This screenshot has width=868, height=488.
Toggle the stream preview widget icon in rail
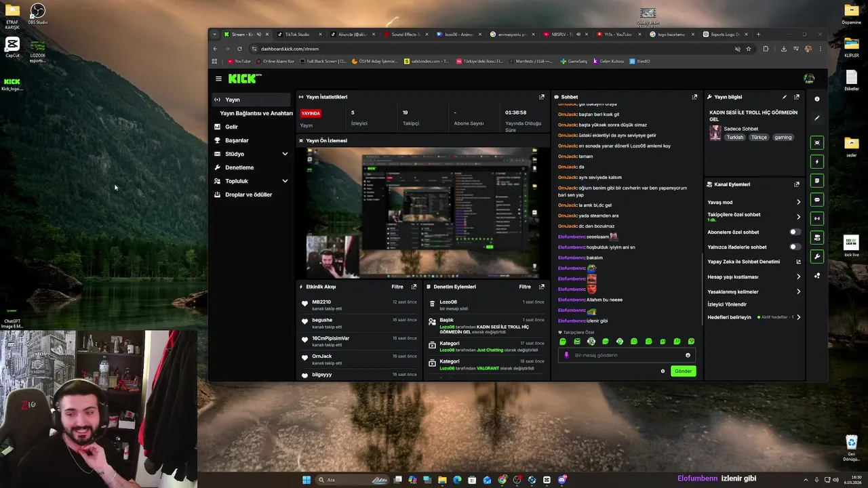pos(817,142)
